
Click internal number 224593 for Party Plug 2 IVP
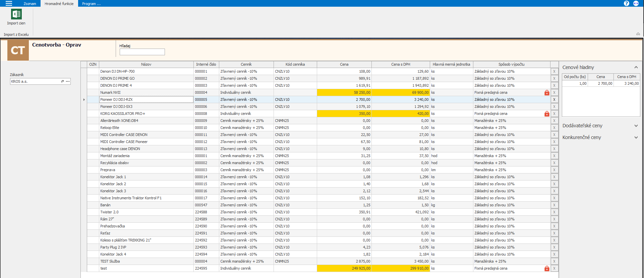[x=206, y=247]
